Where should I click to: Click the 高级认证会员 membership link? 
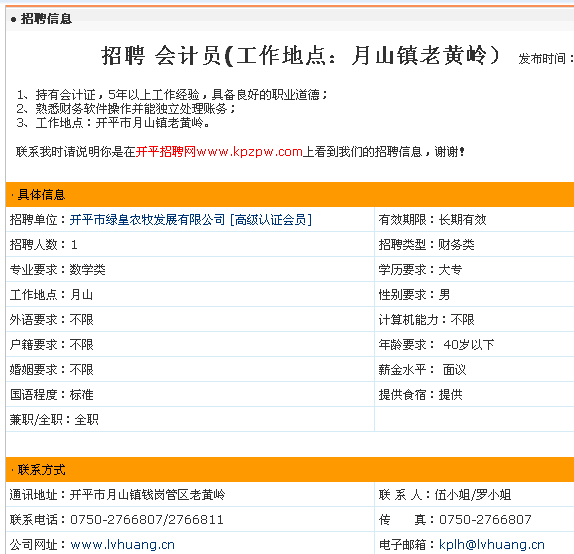(271, 220)
